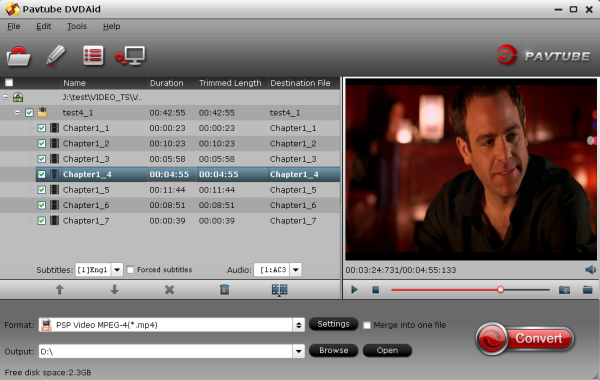
Task: Click the film icon of Chapter1_3
Action: (x=55, y=159)
